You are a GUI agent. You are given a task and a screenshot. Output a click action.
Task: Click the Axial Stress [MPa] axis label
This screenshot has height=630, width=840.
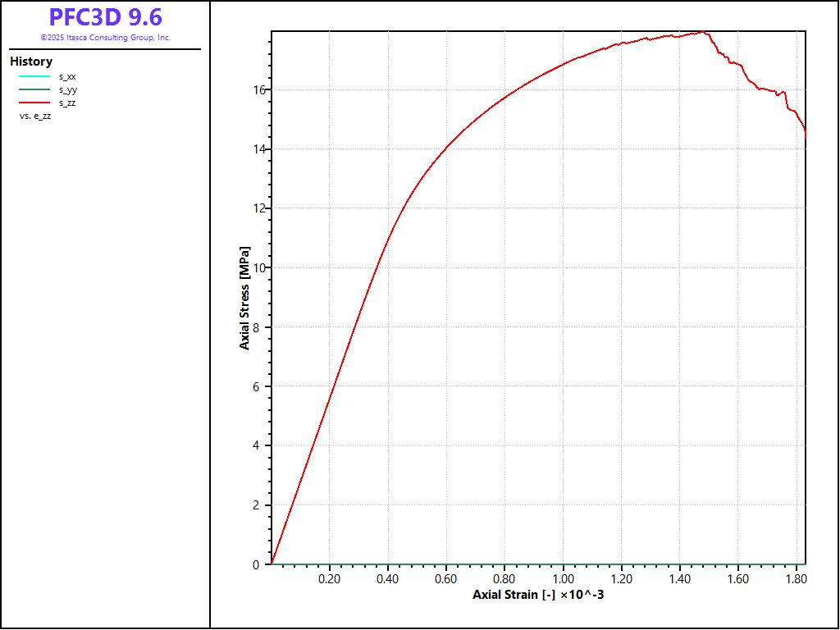point(244,298)
